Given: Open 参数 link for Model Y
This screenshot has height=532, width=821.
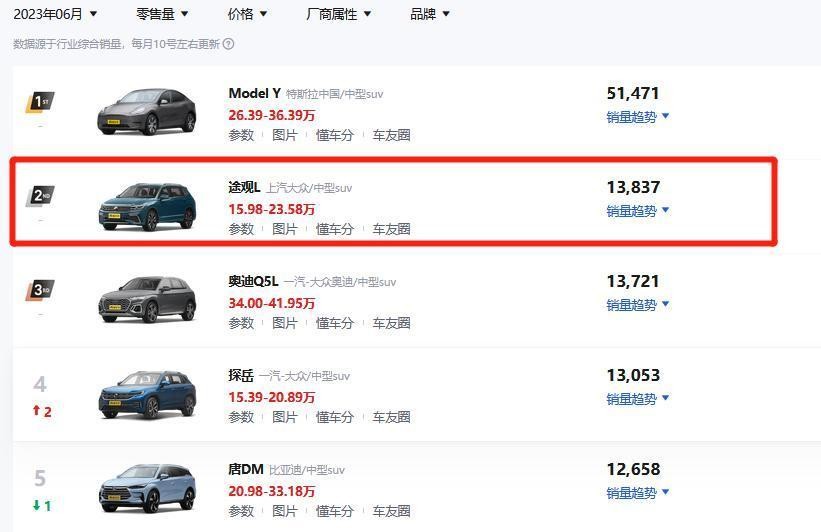Looking at the screenshot, I should pos(241,135).
